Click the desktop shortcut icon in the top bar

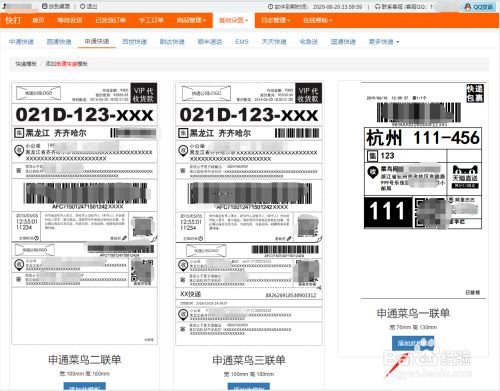pos(45,6)
